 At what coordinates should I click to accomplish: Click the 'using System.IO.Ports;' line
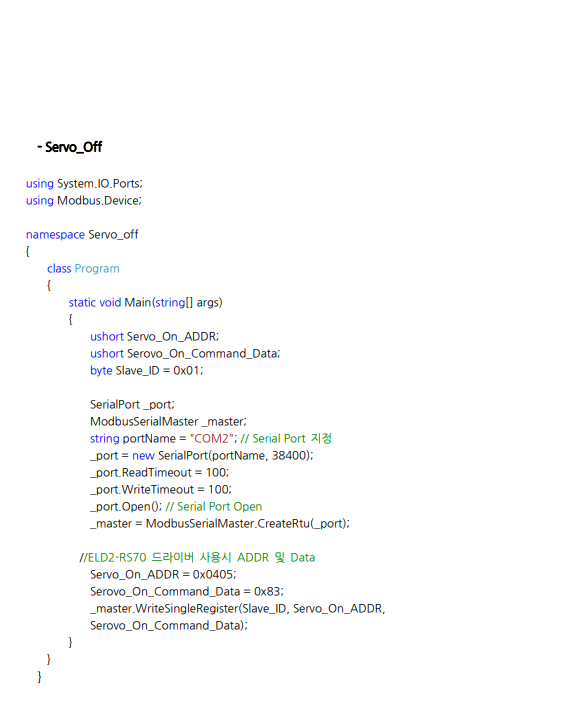(84, 184)
